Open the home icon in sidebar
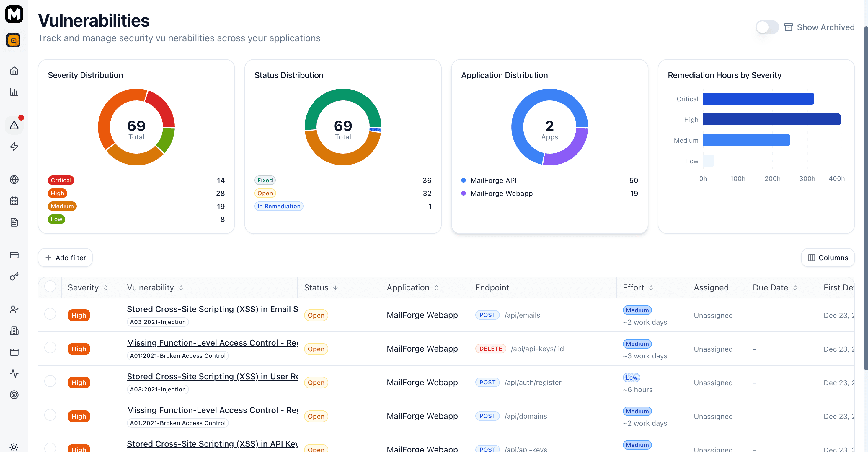The width and height of the screenshot is (868, 452). pyautogui.click(x=14, y=71)
